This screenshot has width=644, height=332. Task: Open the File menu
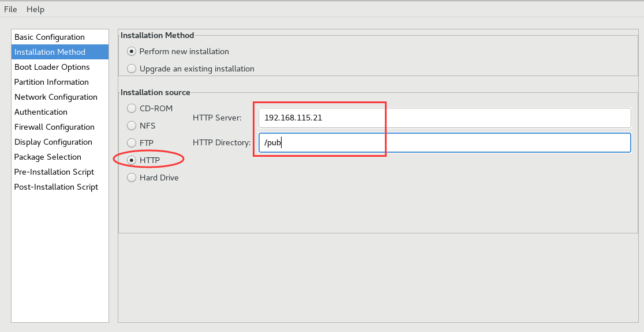10,9
